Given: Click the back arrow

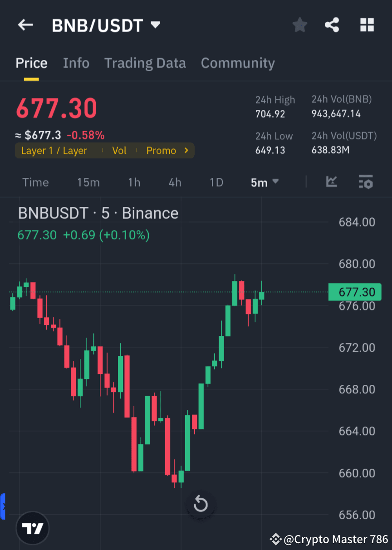Looking at the screenshot, I should tap(25, 25).
